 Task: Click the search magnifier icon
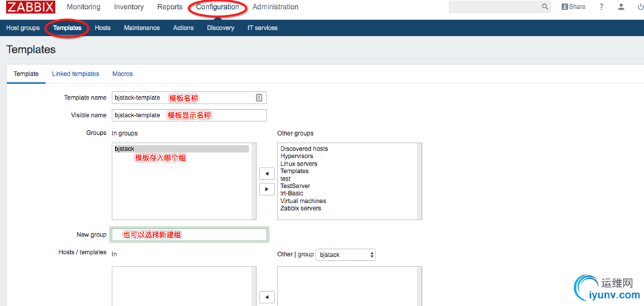tap(545, 7)
